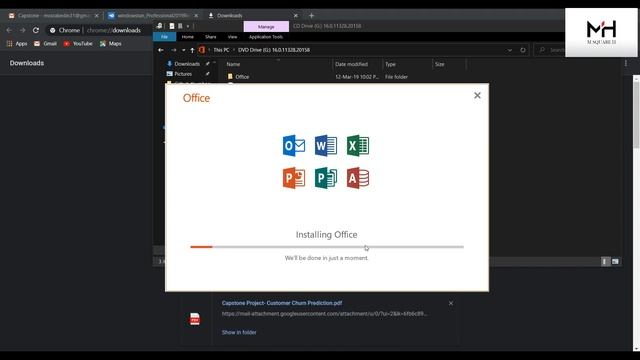Click the PowerPoint icon in the Office installer
640x360 pixels.
click(293, 178)
